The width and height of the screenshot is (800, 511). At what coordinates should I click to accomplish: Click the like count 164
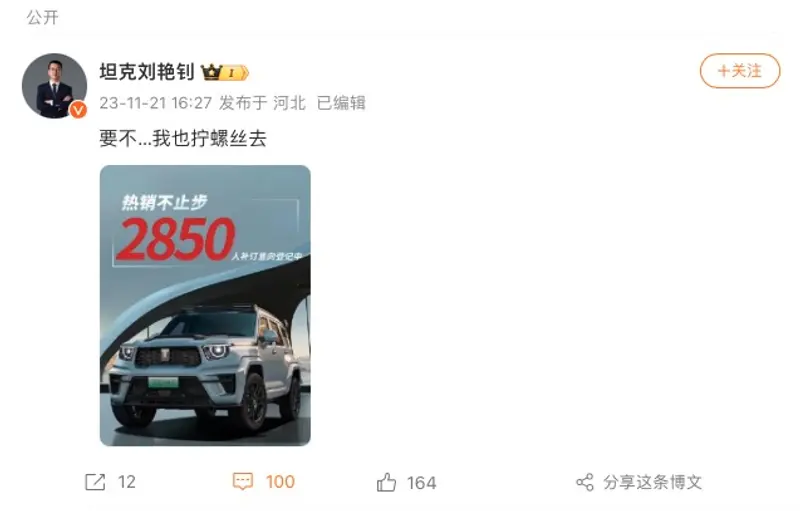[x=421, y=483]
